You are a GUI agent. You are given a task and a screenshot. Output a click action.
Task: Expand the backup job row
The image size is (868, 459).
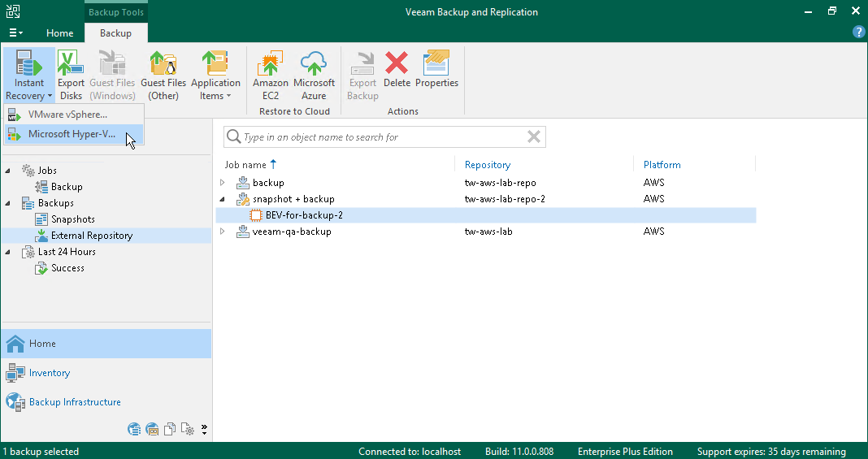point(223,183)
